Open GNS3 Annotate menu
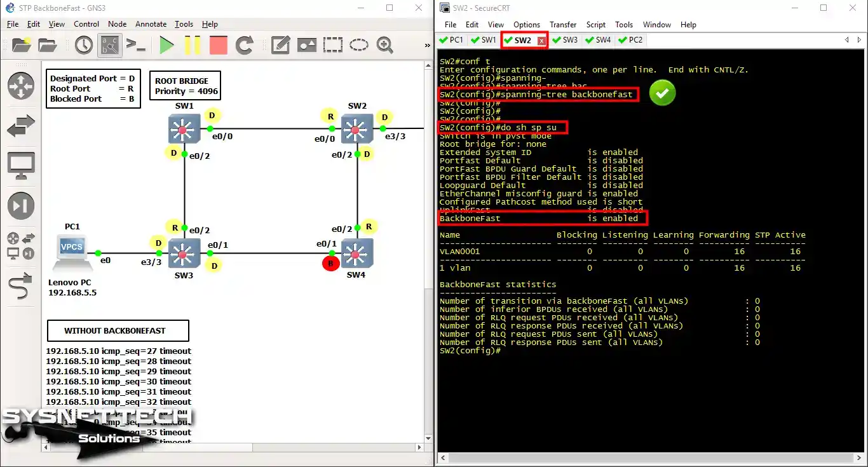The height and width of the screenshot is (467, 868). coord(151,24)
